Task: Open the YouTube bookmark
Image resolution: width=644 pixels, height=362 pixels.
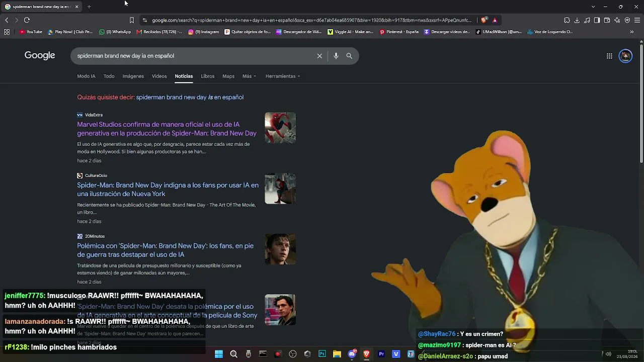Action: coord(31,32)
